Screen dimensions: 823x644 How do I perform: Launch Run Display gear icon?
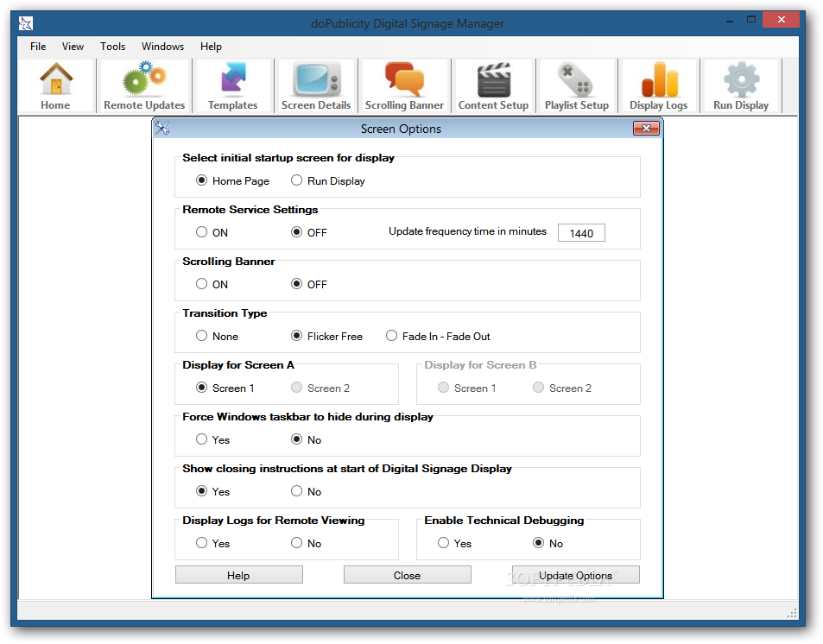click(741, 86)
